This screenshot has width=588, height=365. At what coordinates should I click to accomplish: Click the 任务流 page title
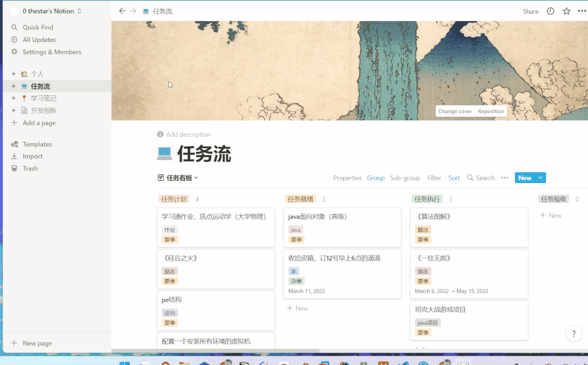[204, 154]
